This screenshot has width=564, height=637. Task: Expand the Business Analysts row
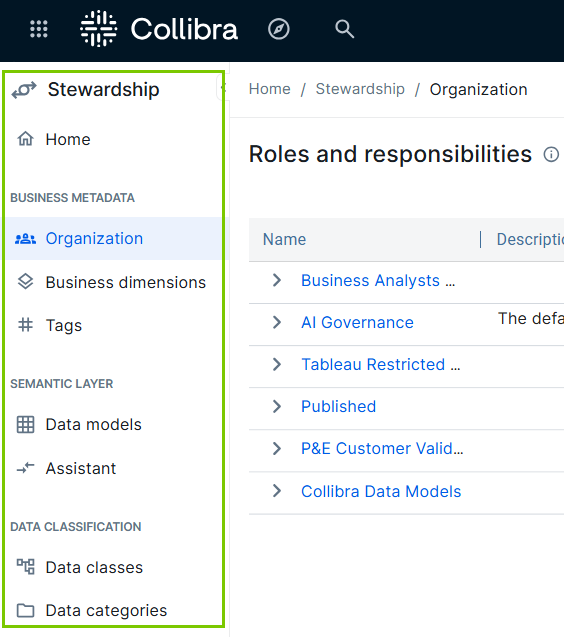point(277,280)
